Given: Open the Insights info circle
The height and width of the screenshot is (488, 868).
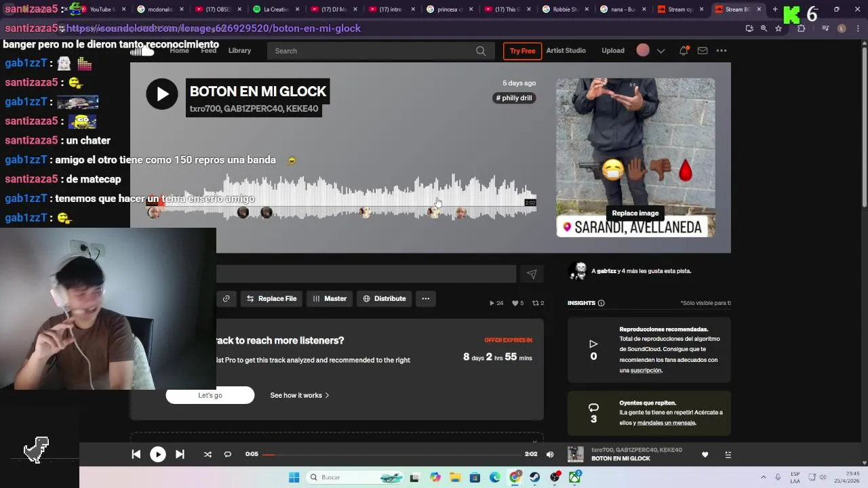Looking at the screenshot, I should [x=601, y=303].
